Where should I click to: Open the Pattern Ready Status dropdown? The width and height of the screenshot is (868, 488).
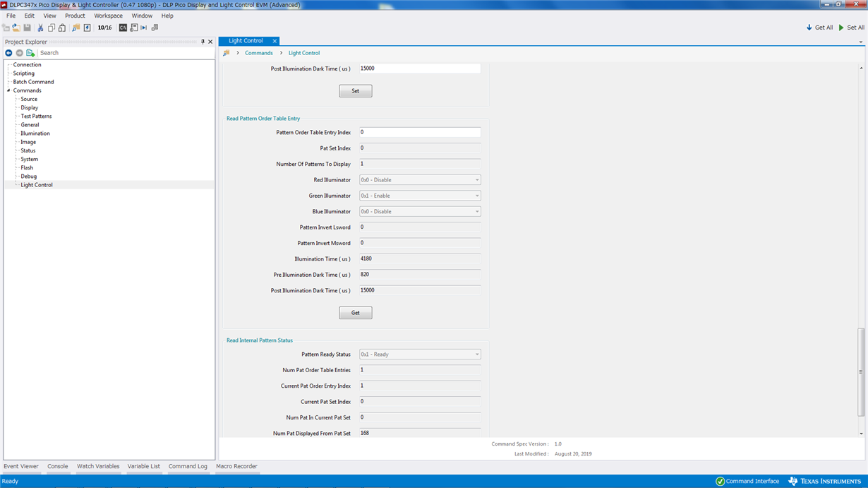tap(420, 355)
